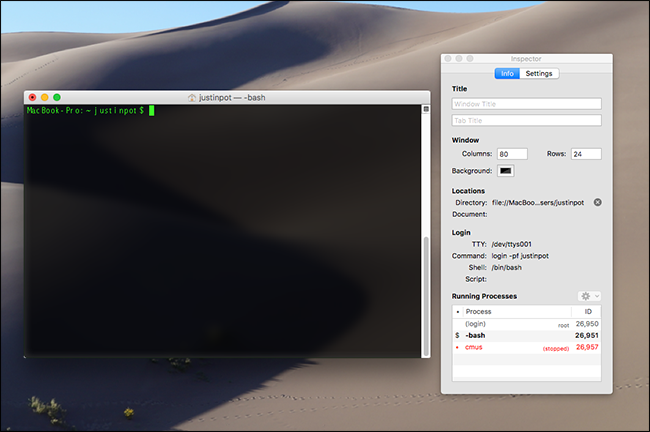Click the login -pf justinpot command text
The height and width of the screenshot is (432, 650).
[x=520, y=256]
